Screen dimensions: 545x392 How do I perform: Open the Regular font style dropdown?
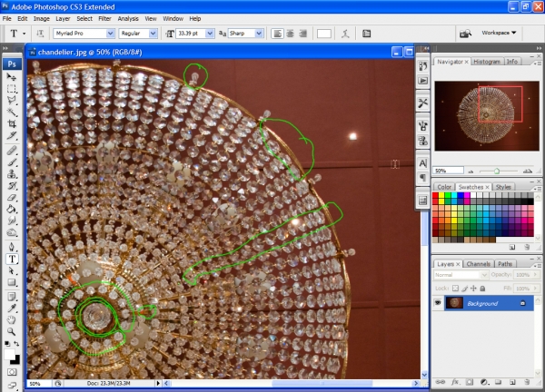coord(153,34)
